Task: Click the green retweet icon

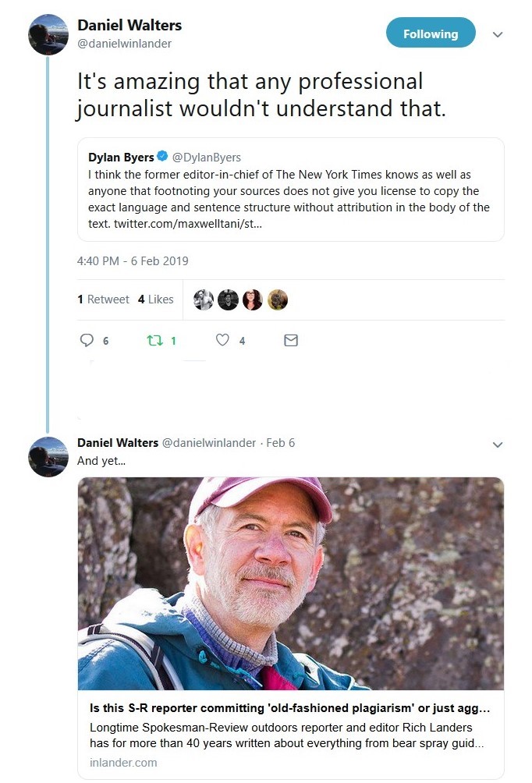Action: [x=154, y=340]
